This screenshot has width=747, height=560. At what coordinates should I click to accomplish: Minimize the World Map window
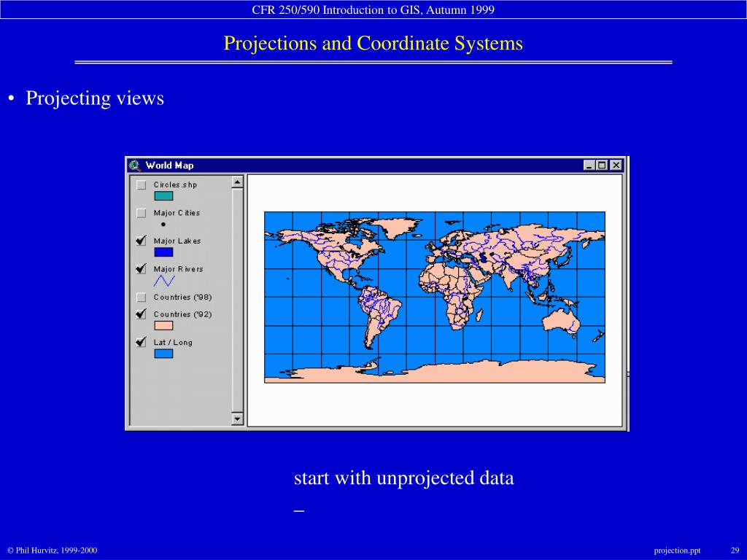coord(589,166)
